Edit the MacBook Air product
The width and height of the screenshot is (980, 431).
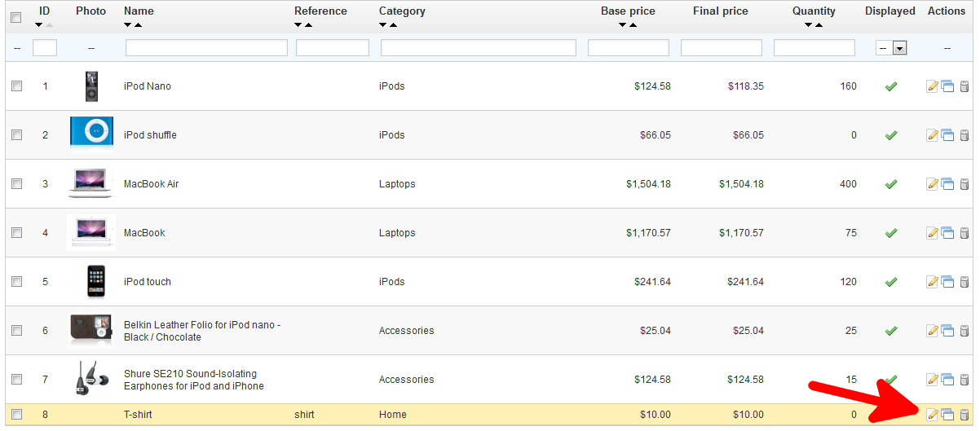pos(933,184)
